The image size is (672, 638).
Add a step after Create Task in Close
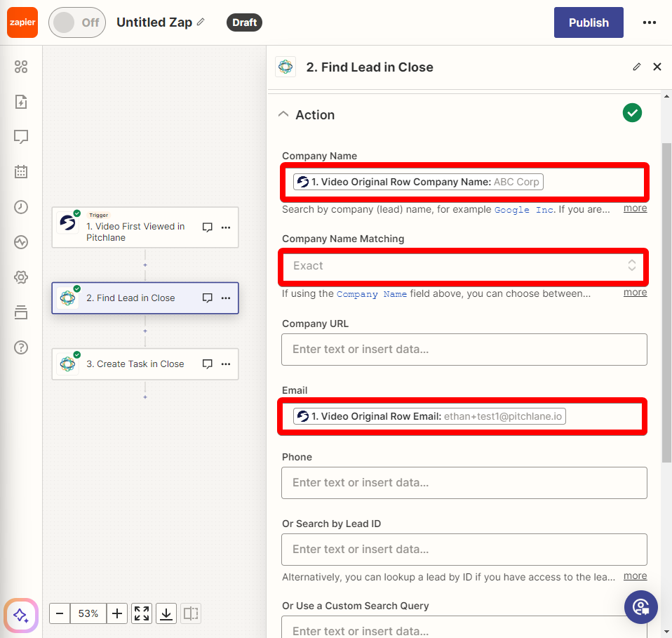point(145,397)
